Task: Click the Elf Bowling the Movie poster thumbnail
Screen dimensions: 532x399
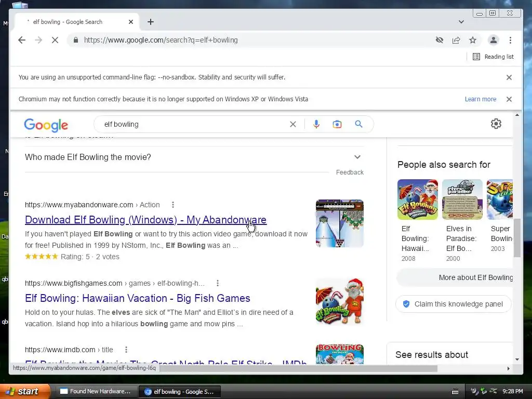Action: coord(340,354)
